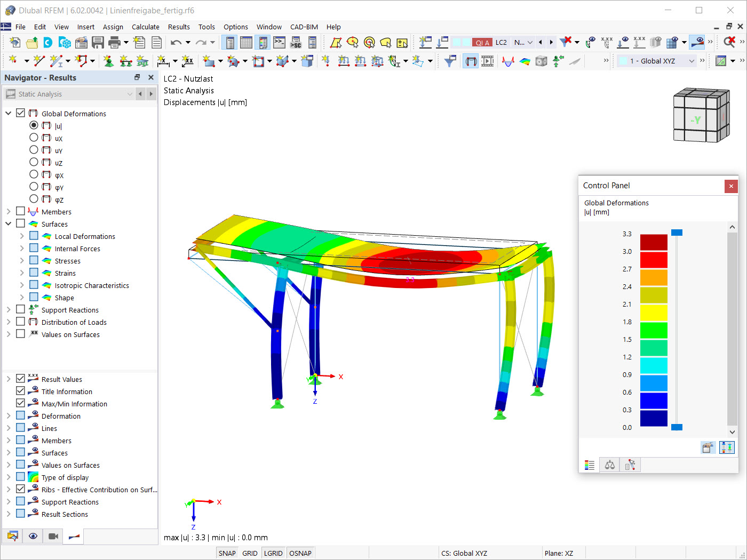Close the Control Panel
The image size is (747, 560).
(x=731, y=186)
